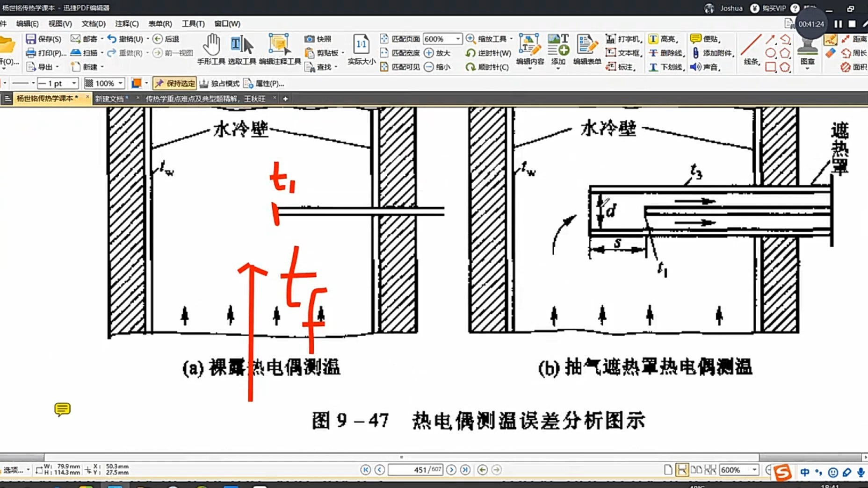The width and height of the screenshot is (868, 488).
Task: Select the Strikeout tool (删除线)
Action: (x=666, y=53)
